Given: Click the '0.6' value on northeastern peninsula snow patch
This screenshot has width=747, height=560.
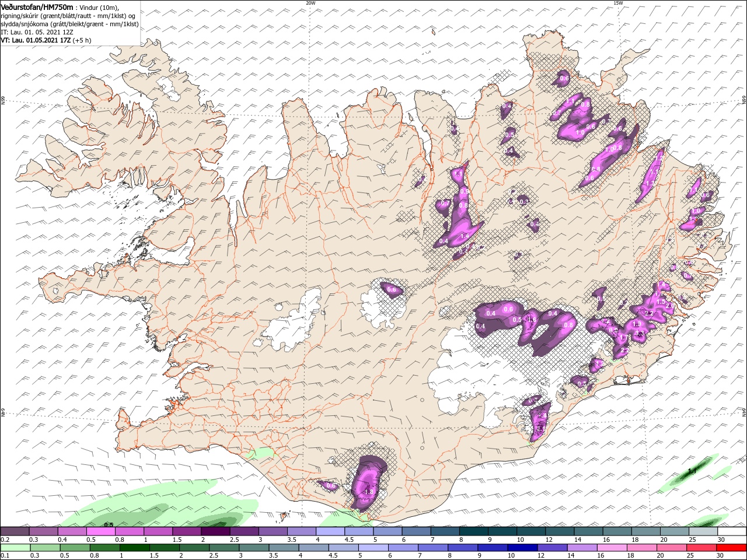Looking at the screenshot, I should tap(564, 78).
